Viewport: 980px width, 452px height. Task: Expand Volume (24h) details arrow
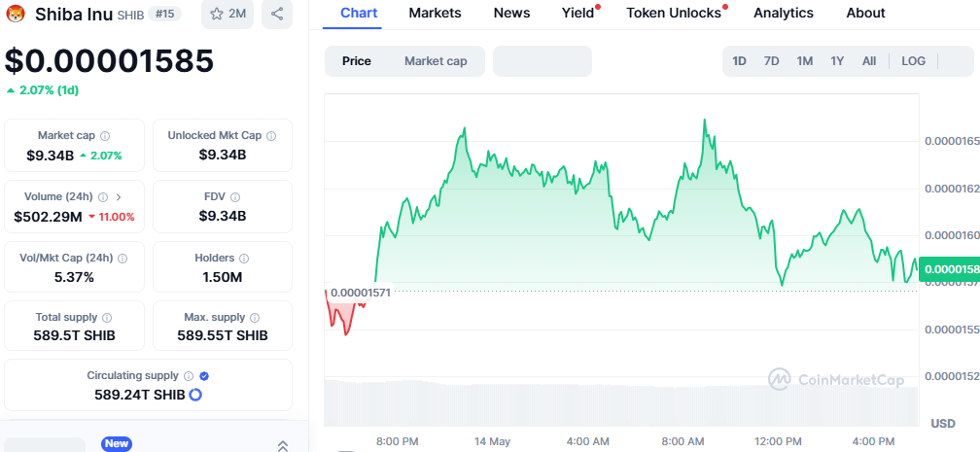pos(119,197)
